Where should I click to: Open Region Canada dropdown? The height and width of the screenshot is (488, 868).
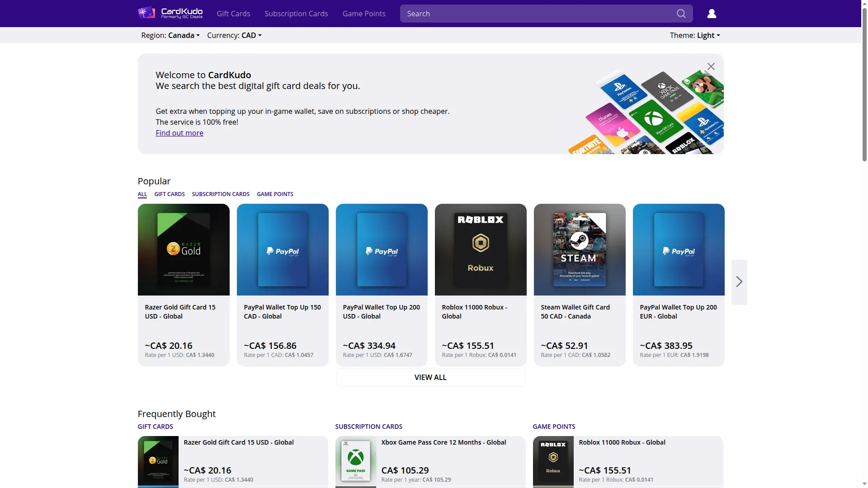170,35
